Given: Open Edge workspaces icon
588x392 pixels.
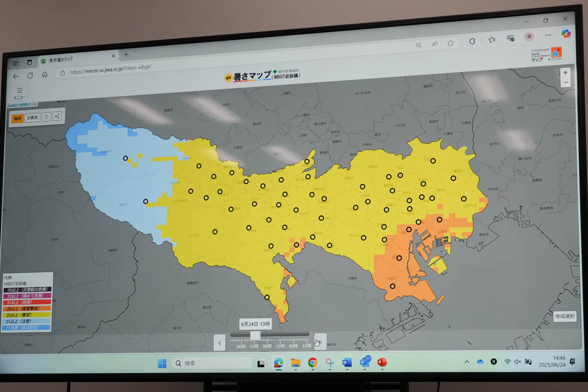Looking at the screenshot, I should point(16,63).
